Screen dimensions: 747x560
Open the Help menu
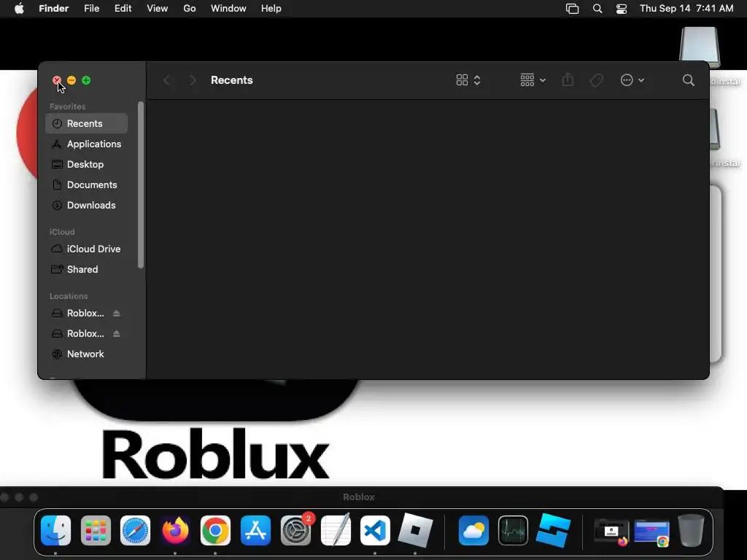[271, 9]
